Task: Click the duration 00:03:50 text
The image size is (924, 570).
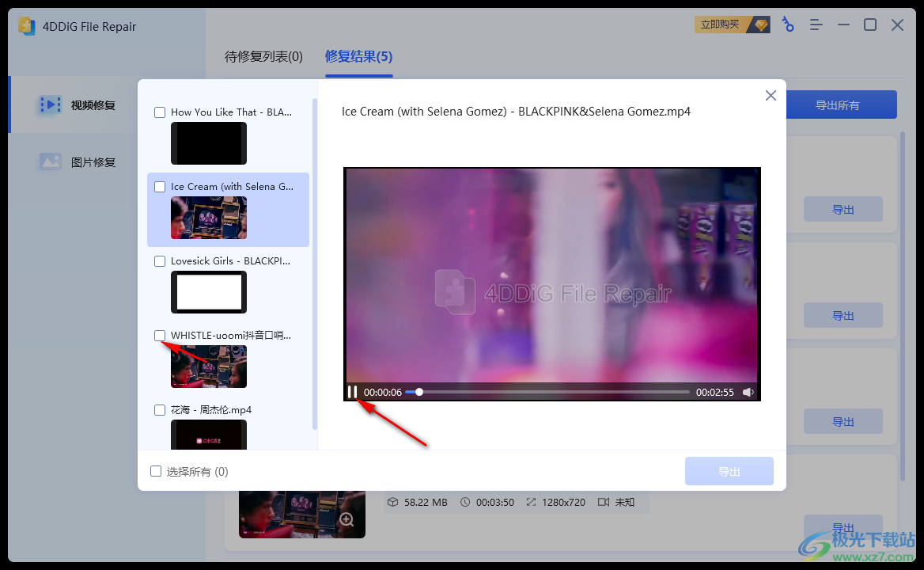Action: [x=495, y=502]
